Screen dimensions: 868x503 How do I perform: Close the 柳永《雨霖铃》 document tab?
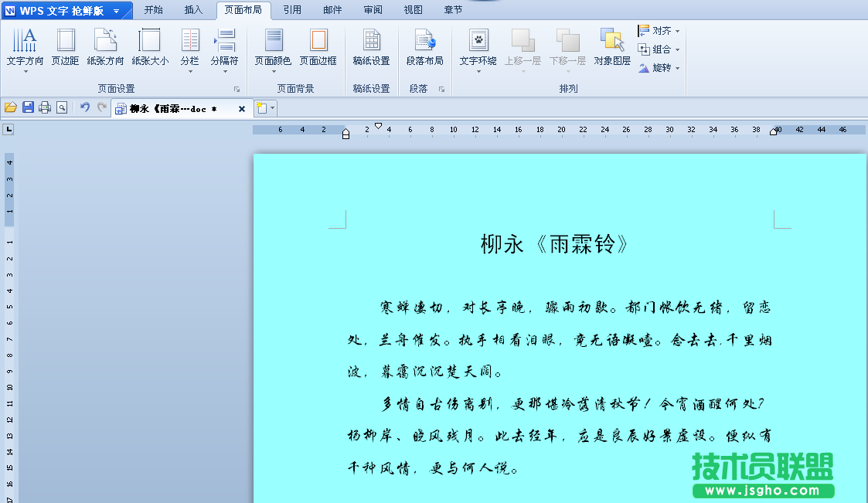point(241,108)
